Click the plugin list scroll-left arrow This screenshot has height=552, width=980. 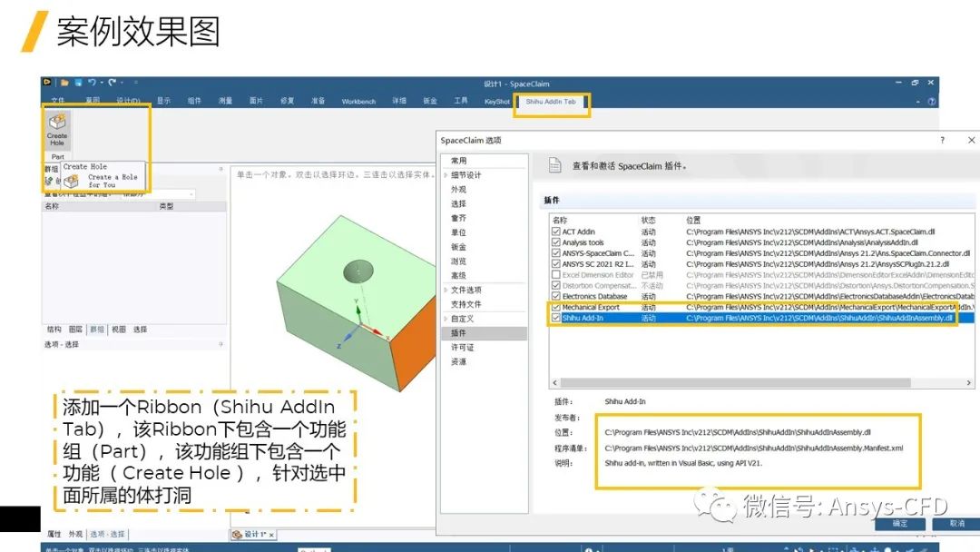(554, 382)
